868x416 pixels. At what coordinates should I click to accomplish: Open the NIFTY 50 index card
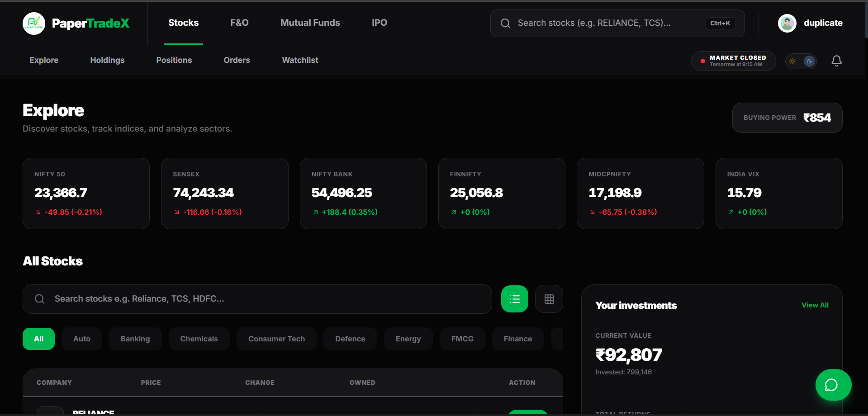pyautogui.click(x=86, y=194)
